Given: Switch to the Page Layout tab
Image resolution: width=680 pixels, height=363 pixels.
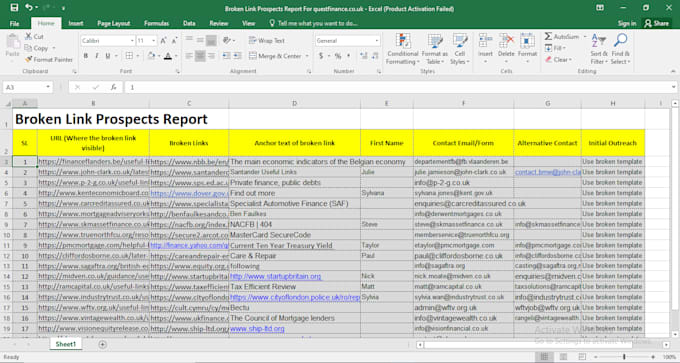Looking at the screenshot, I should point(114,23).
